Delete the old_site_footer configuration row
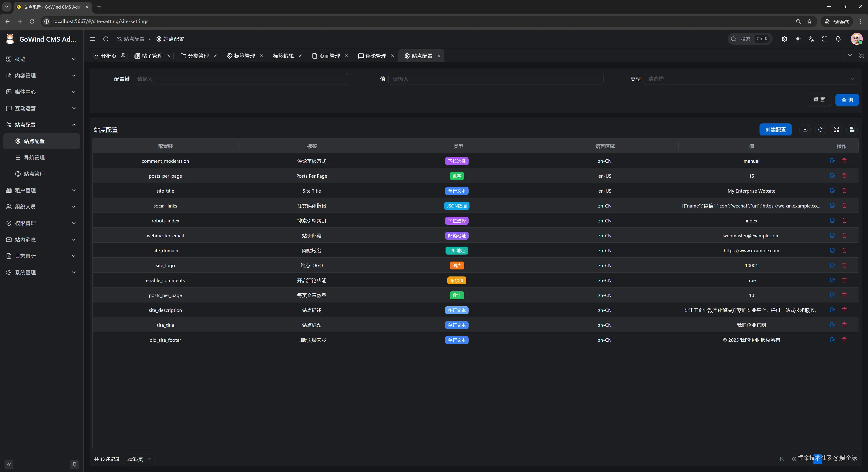This screenshot has width=868, height=472. click(x=844, y=340)
